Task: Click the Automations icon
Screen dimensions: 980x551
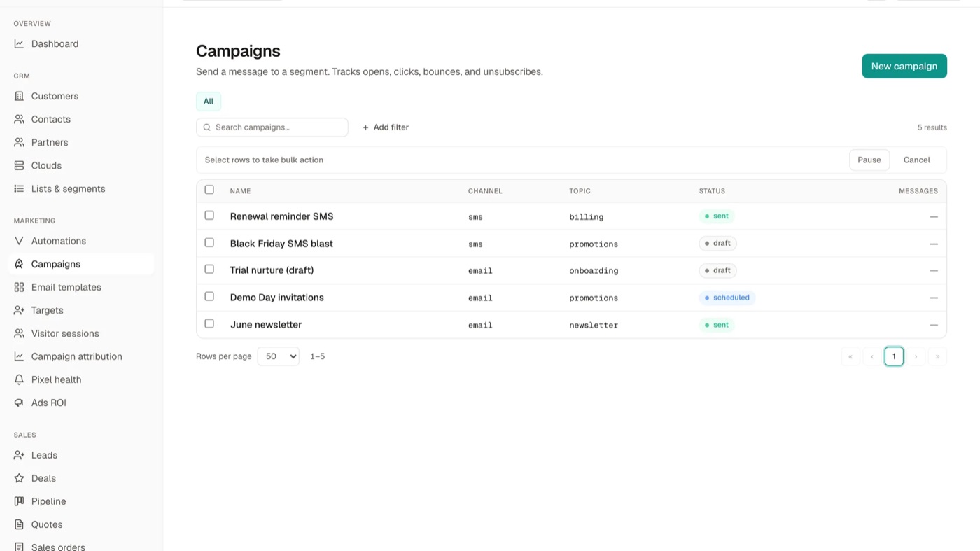Action: (x=19, y=241)
